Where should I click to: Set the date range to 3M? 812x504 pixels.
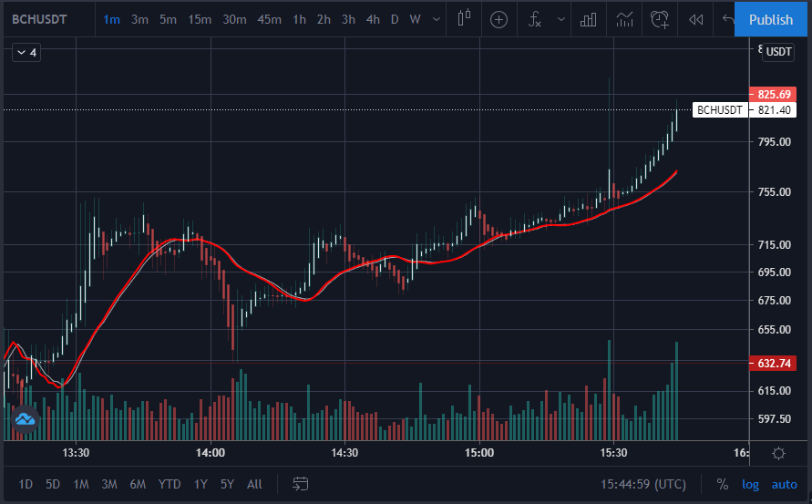[109, 484]
